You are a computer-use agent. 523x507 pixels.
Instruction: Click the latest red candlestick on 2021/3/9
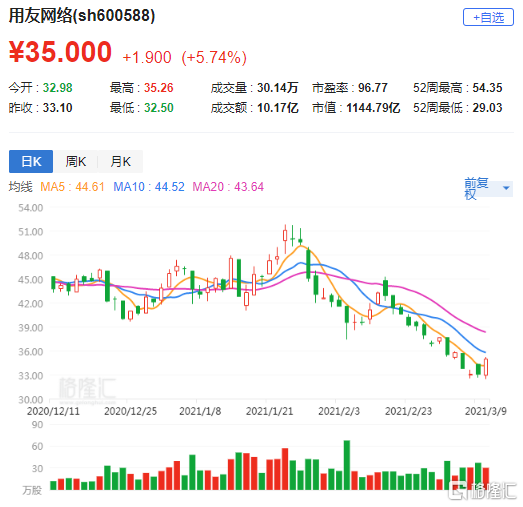click(x=486, y=368)
